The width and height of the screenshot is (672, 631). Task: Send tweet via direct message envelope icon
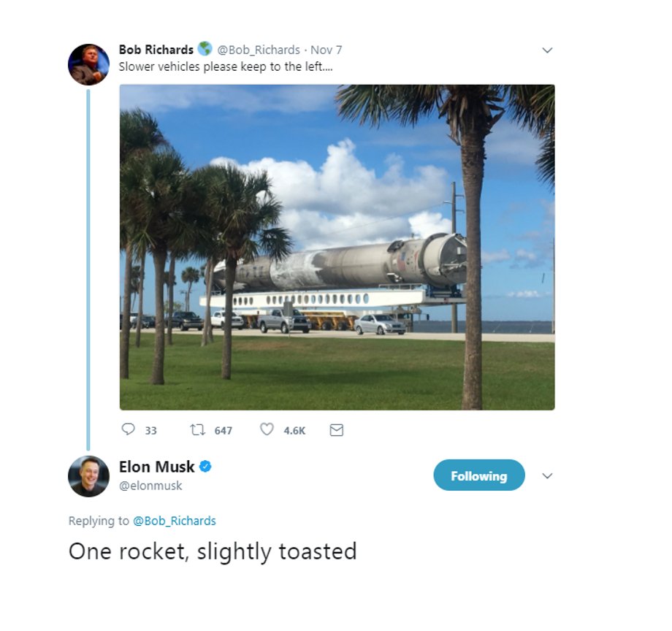(337, 429)
